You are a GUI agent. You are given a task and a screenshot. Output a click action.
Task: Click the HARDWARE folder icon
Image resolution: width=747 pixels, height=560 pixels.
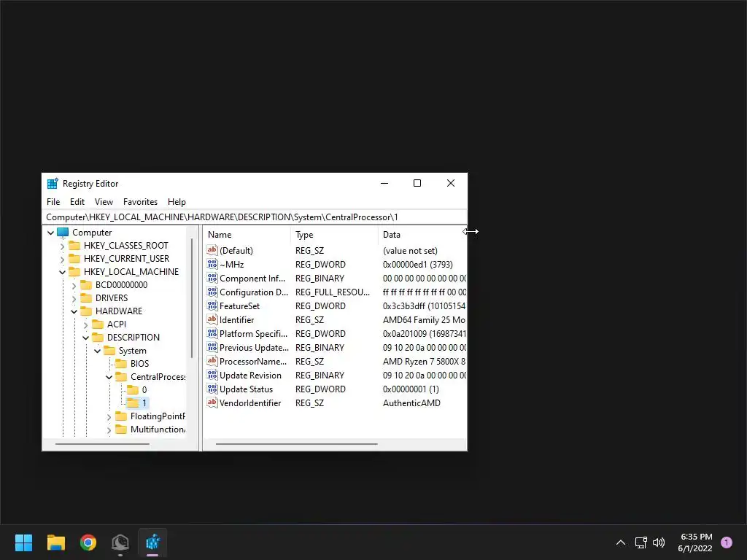(x=86, y=311)
